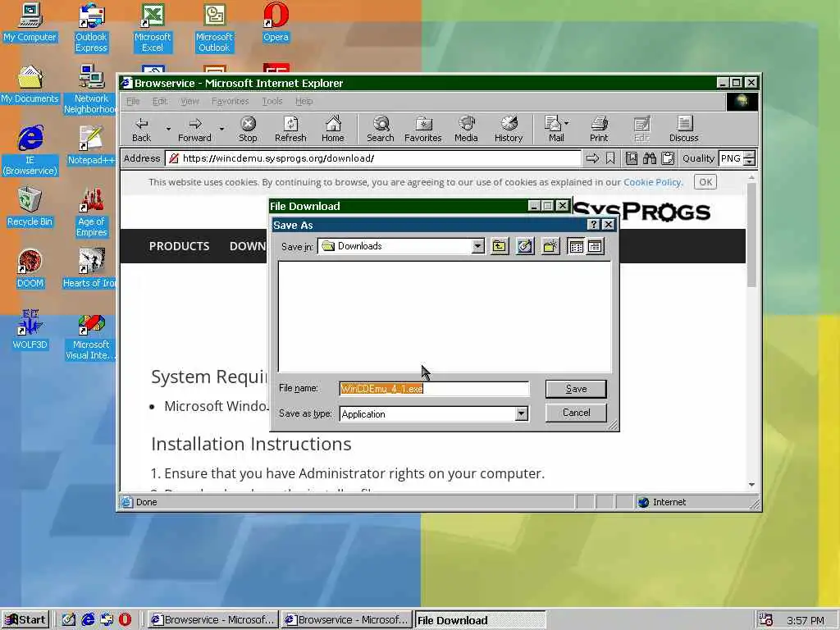The width and height of the screenshot is (840, 630).
Task: Open the Forward history dropdown arrow
Action: (221, 129)
